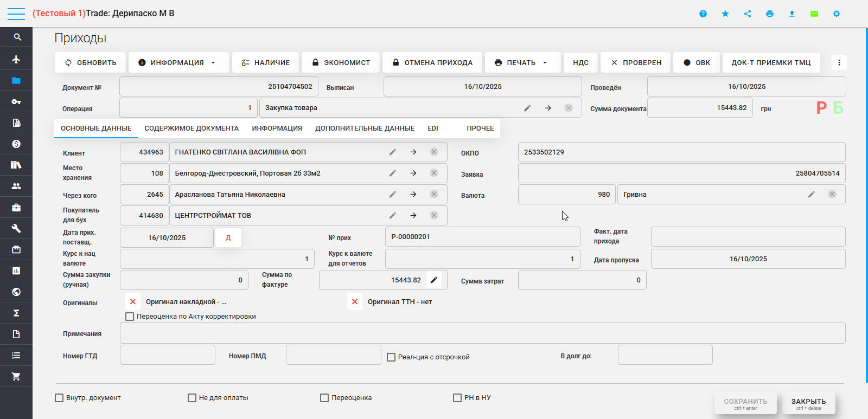The height and width of the screenshot is (419, 868).
Task: Check the Внутр. документ checkbox
Action: 59,398
